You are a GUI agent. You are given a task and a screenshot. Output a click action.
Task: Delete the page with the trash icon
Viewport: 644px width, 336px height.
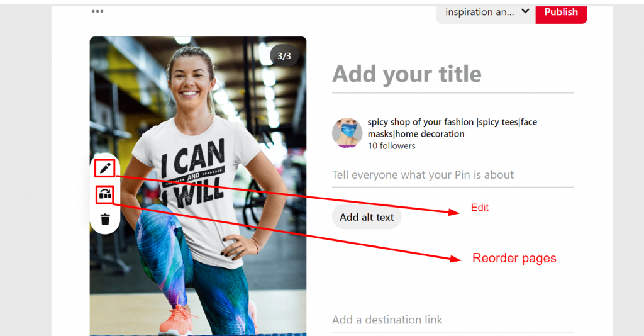tap(105, 219)
